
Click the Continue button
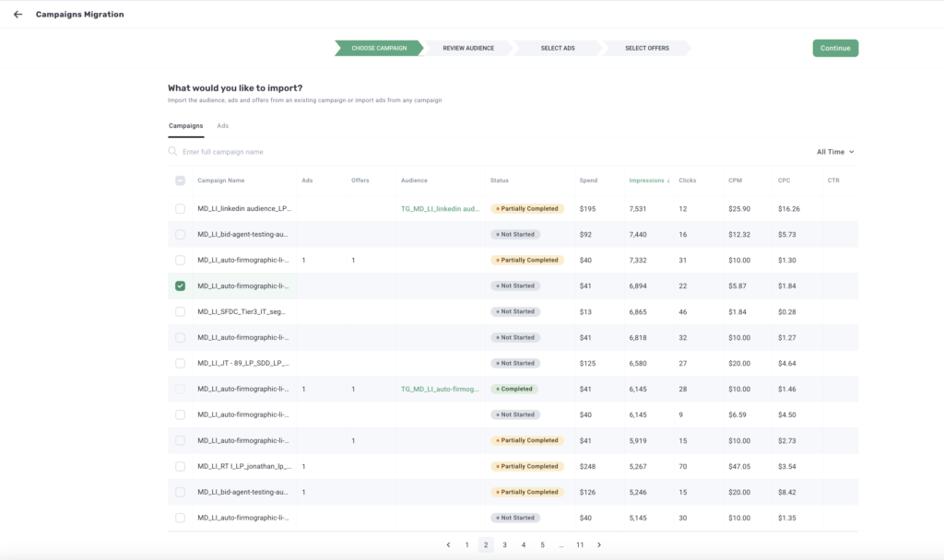click(x=835, y=48)
